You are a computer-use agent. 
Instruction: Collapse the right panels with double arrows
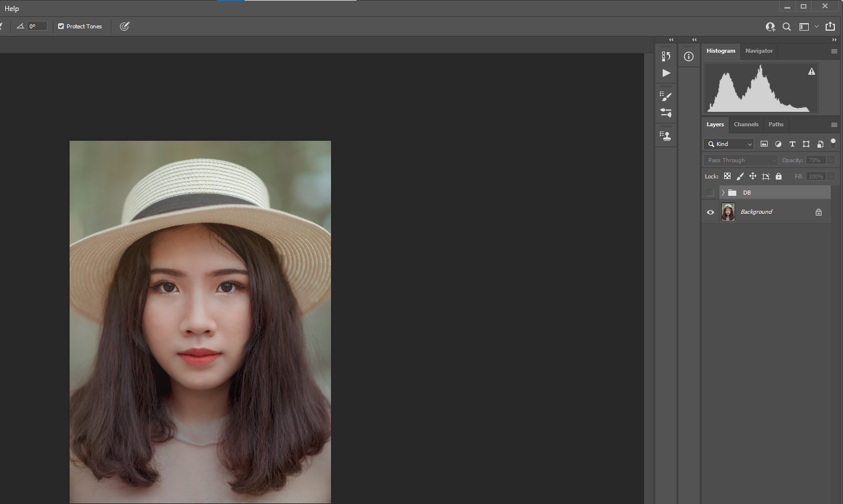tap(834, 40)
